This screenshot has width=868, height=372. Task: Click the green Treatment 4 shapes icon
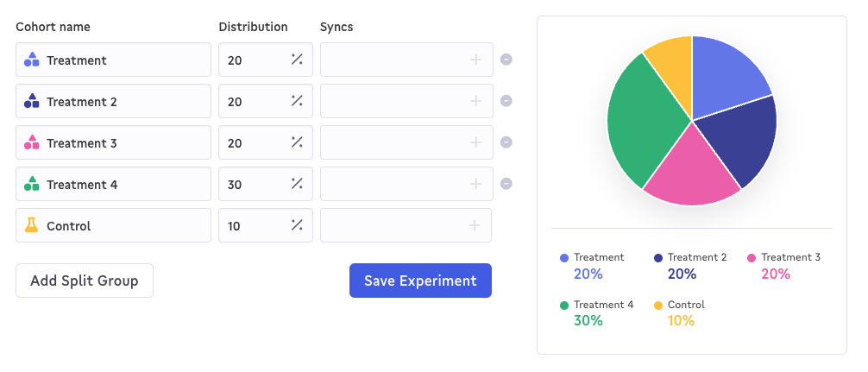[32, 185]
